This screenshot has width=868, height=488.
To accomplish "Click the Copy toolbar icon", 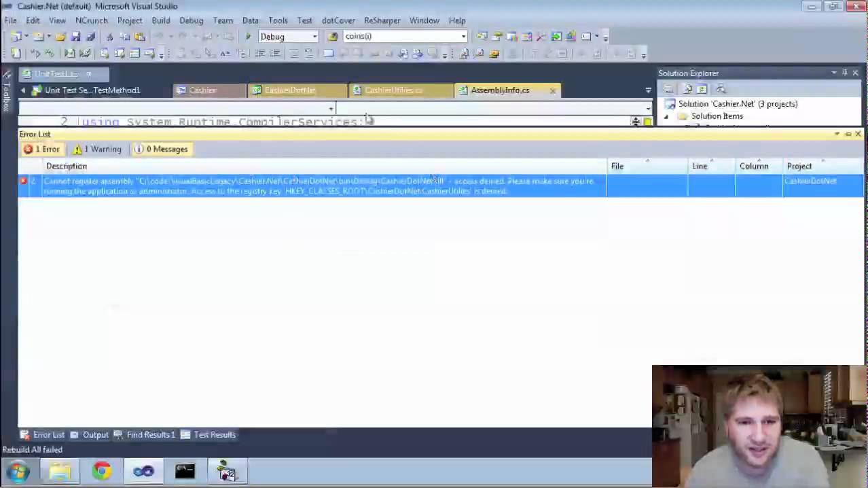I will point(124,37).
